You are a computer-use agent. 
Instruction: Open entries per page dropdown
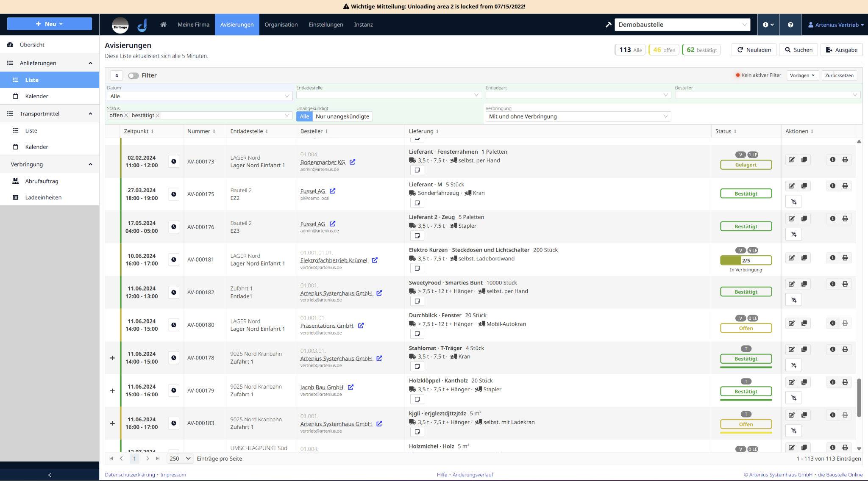(180, 459)
